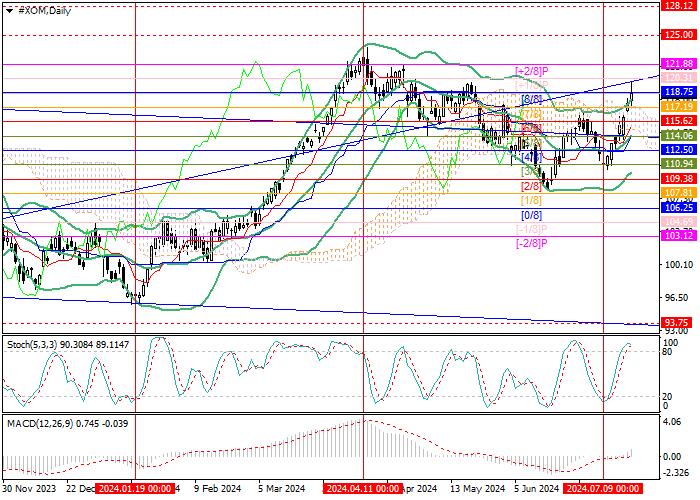This screenshot has height=500, width=700.
Task: Click the blue 118.75 price label
Action: pyautogui.click(x=678, y=92)
